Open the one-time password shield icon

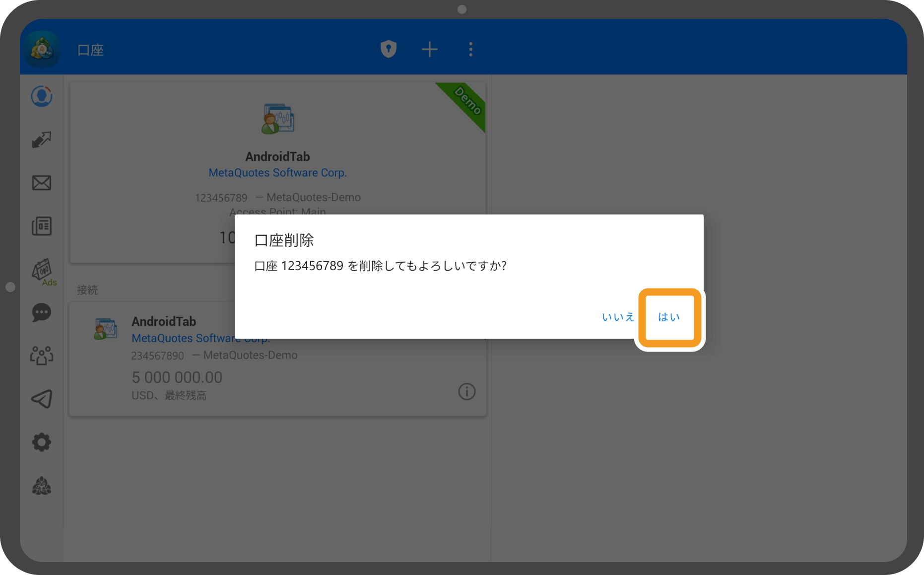point(389,49)
